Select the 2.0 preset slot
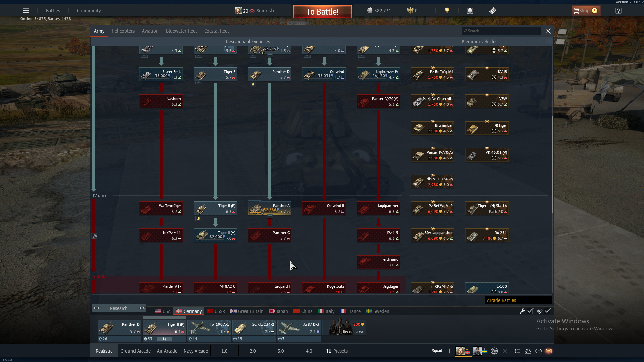 coord(253,351)
